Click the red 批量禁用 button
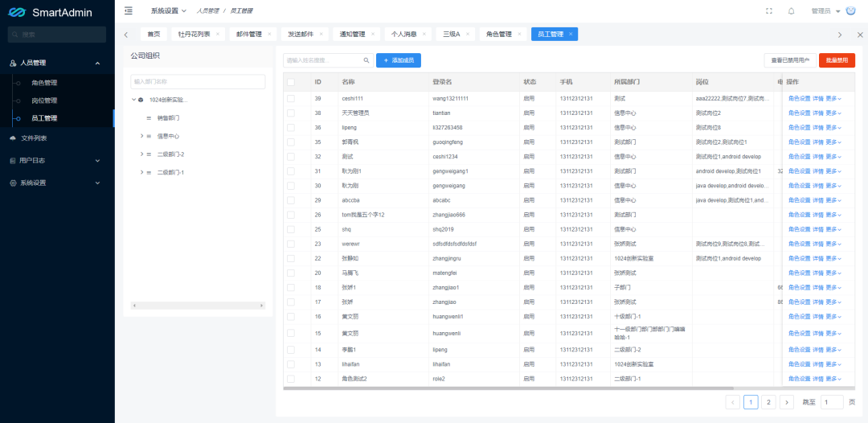 pos(837,60)
